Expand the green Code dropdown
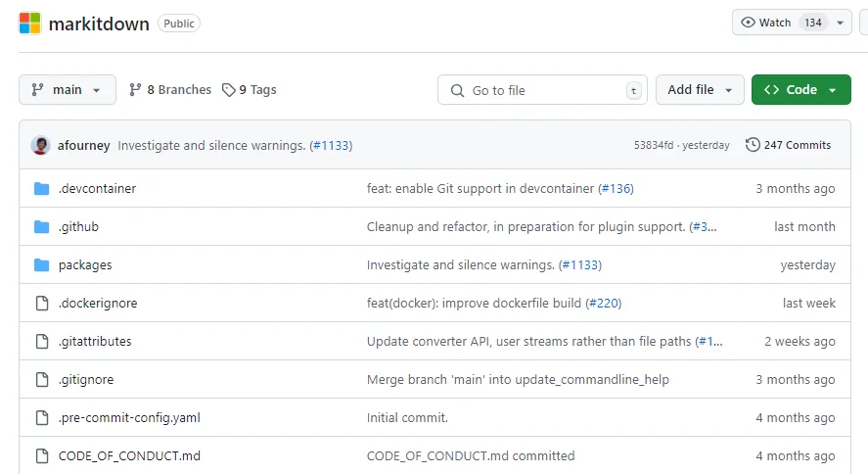The height and width of the screenshot is (474, 868). click(x=800, y=90)
